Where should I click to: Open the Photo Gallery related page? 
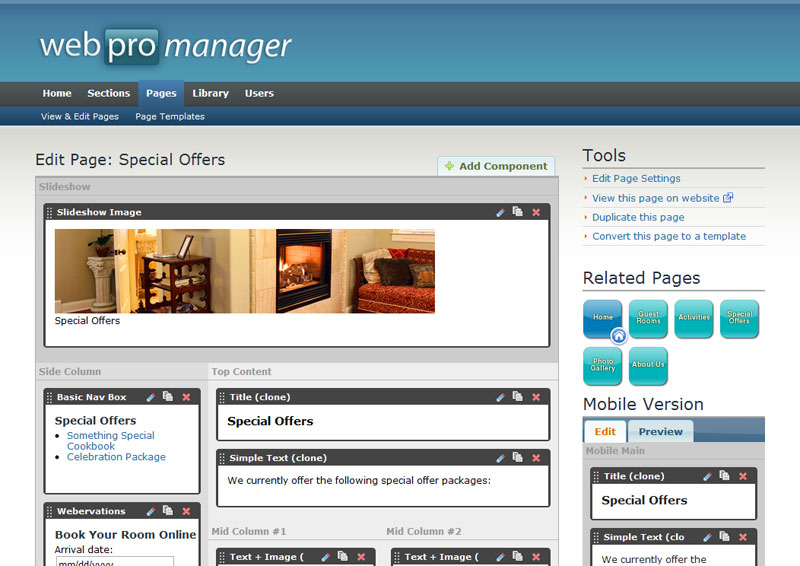tap(603, 366)
